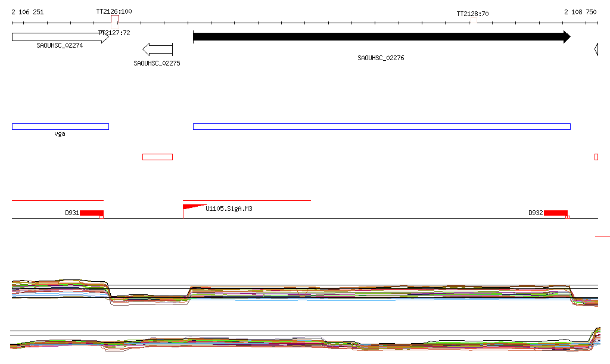Click the SAOUHSC_02276 gene label

click(381, 58)
